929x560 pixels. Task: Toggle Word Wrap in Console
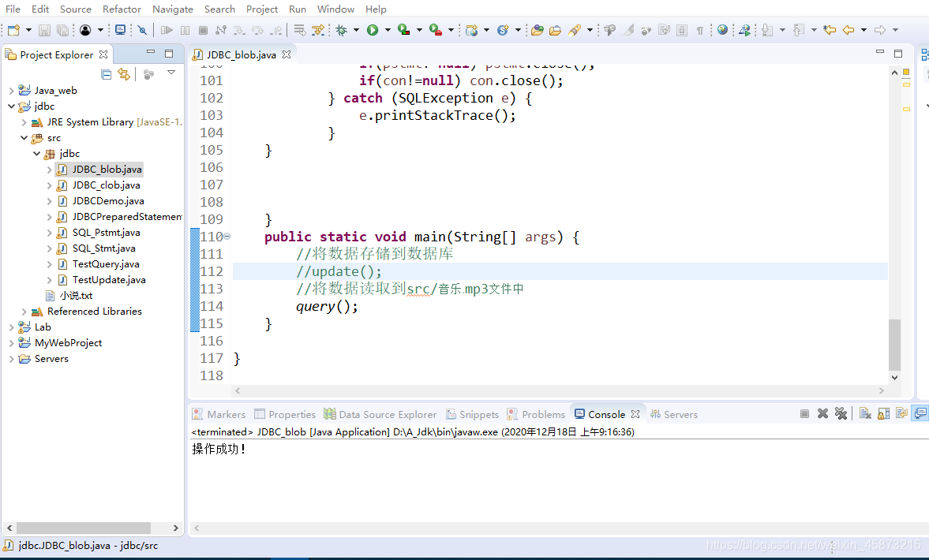click(901, 414)
